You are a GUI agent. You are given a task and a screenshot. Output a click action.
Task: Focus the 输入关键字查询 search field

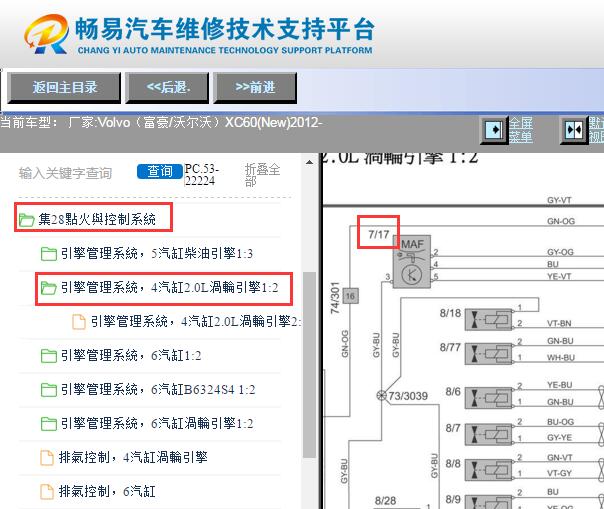[65, 173]
